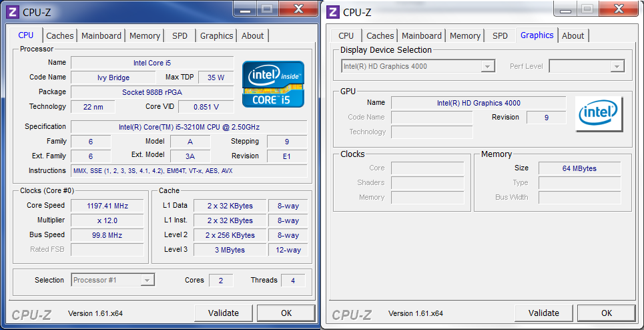Click the Core VID value '0.851 V'
This screenshot has width=644, height=330.
206,107
